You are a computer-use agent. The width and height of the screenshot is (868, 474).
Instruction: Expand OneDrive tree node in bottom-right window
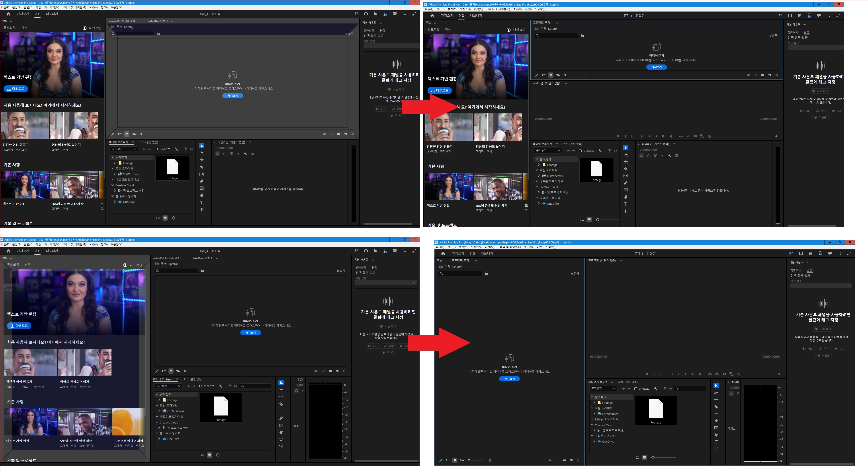point(594,441)
